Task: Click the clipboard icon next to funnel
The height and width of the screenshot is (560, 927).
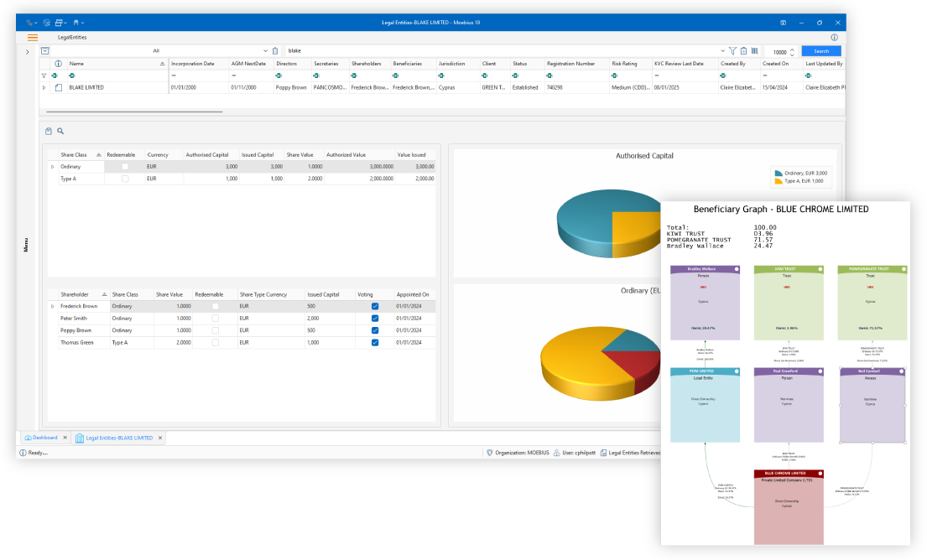Action: click(744, 51)
